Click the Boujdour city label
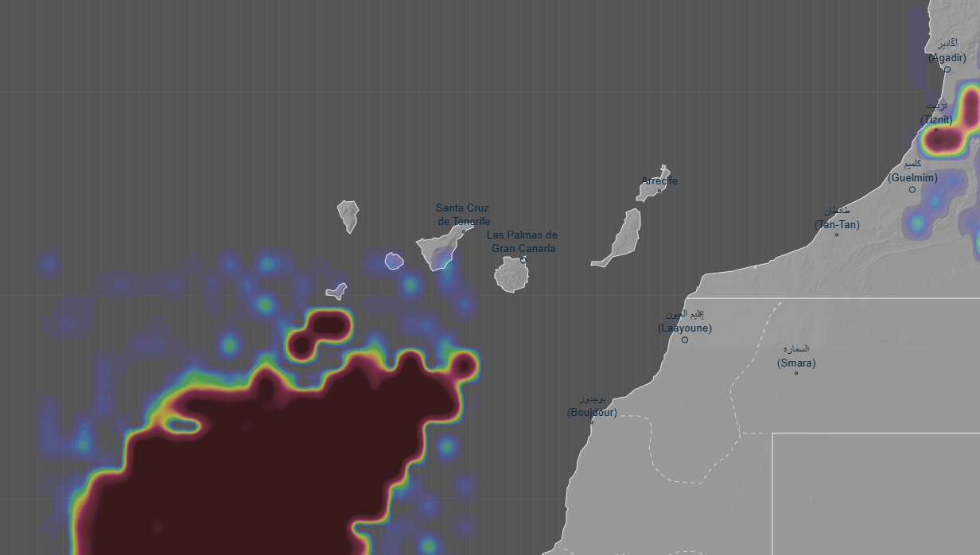This screenshot has height=555, width=980. [x=592, y=406]
